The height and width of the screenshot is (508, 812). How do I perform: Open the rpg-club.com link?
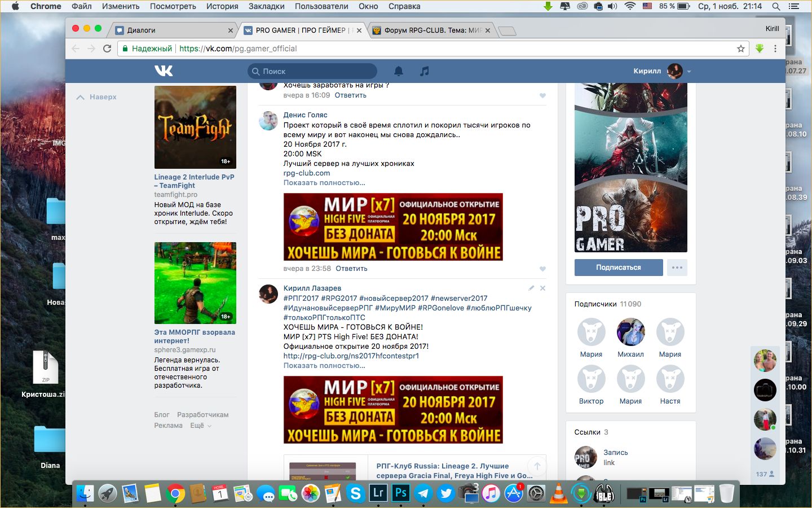point(307,173)
